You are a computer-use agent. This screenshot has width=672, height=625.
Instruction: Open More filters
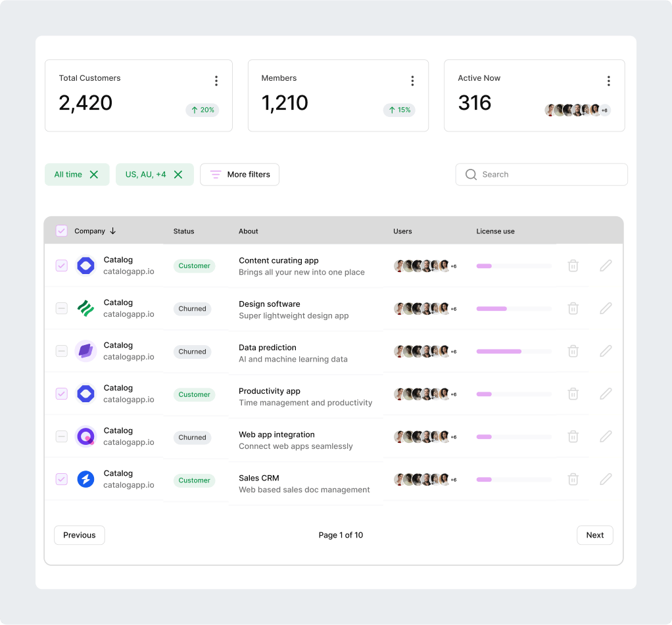[239, 175]
